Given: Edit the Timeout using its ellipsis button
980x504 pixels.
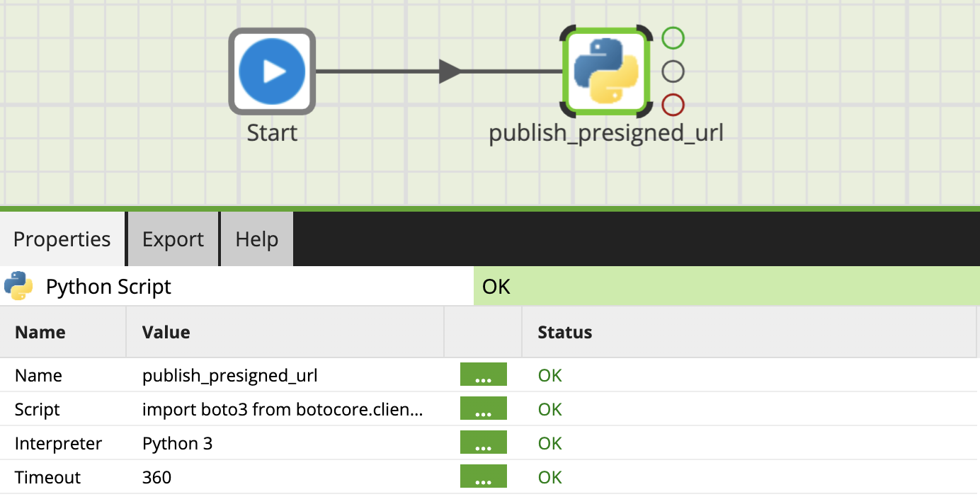Looking at the screenshot, I should tap(483, 477).
